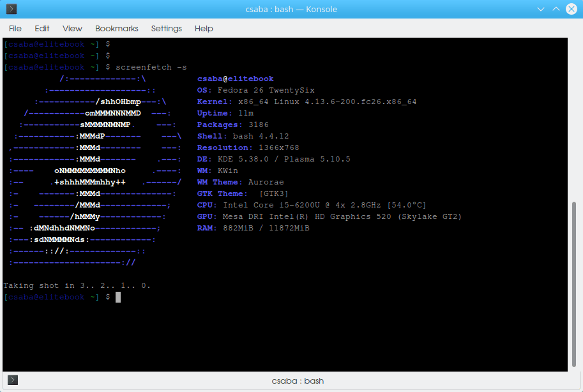Click the WM value 'KWin'

coord(227,170)
